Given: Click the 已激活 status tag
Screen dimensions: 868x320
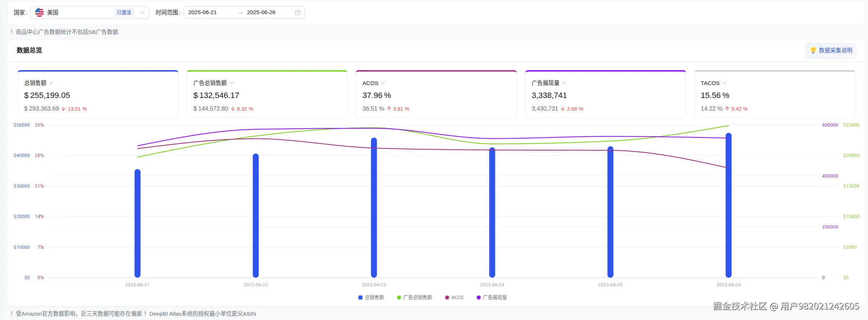Looking at the screenshot, I should pos(124,12).
